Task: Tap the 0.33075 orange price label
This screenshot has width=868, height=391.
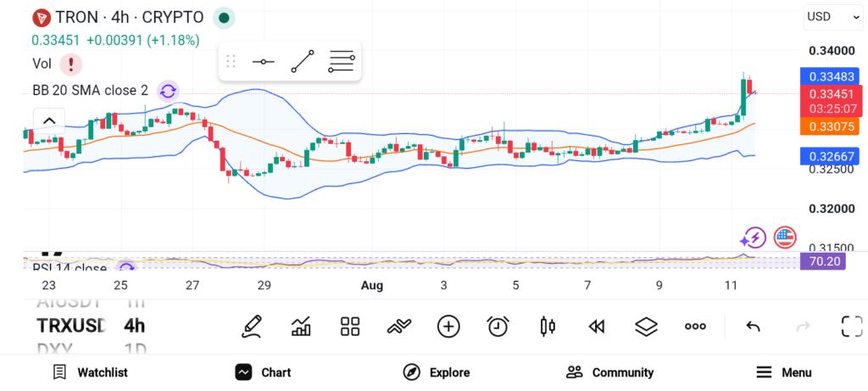Action: 828,127
